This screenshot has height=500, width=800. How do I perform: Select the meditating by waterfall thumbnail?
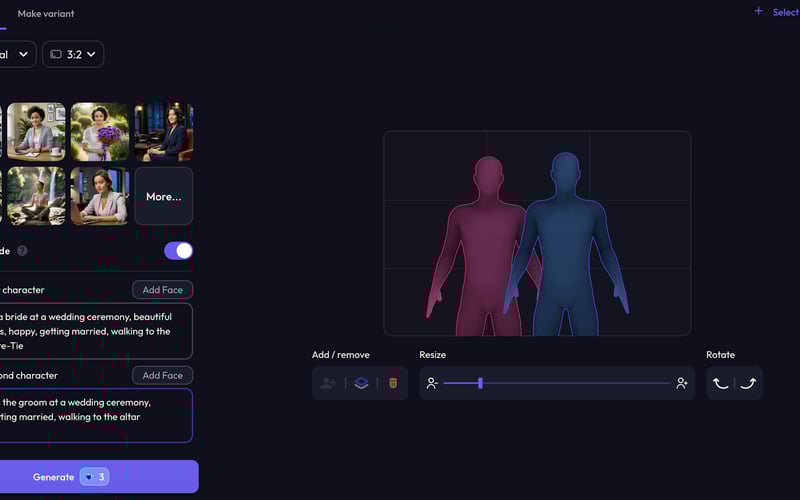pyautogui.click(x=36, y=196)
